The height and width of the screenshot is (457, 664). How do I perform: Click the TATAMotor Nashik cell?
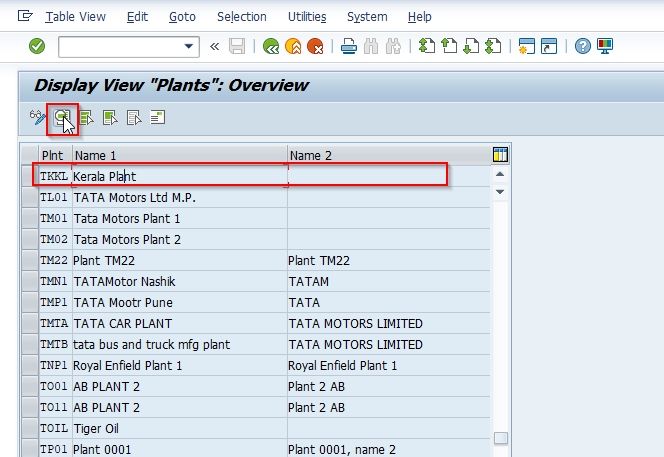pyautogui.click(x=180, y=281)
